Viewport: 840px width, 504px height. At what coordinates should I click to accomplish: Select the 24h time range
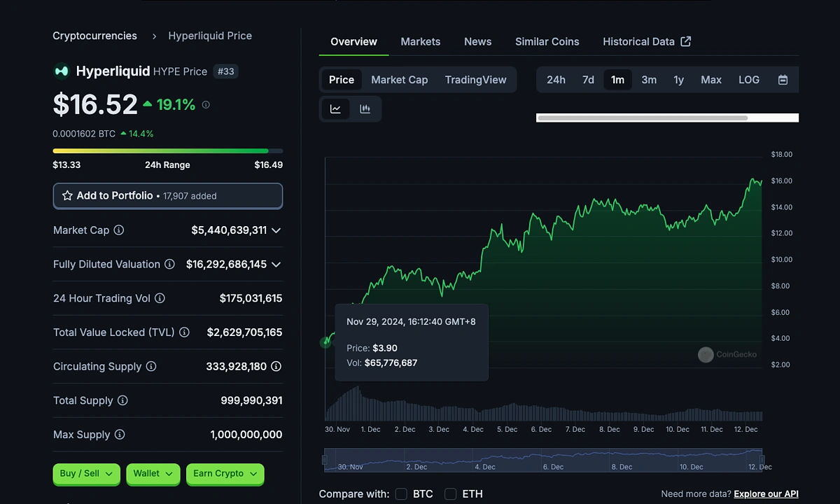tap(556, 80)
